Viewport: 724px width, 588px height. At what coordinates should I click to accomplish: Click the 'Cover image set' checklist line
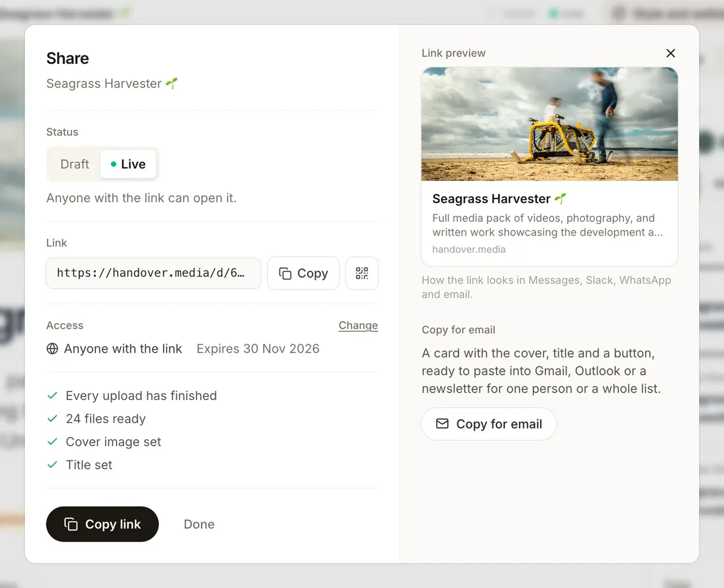pos(104,441)
